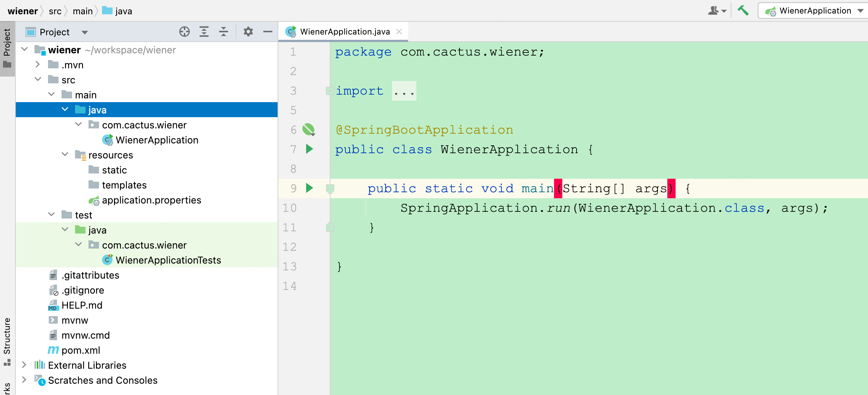Collapse the main folder chevron
This screenshot has height=395, width=868.
pyautogui.click(x=51, y=94)
